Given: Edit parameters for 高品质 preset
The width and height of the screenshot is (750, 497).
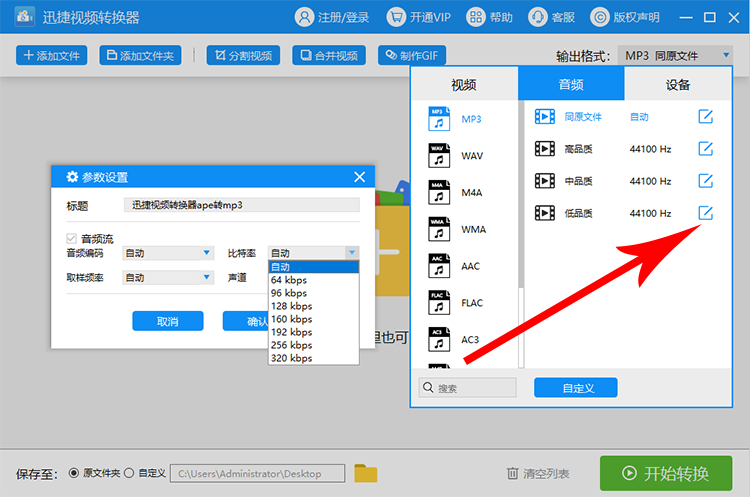Looking at the screenshot, I should [x=706, y=149].
